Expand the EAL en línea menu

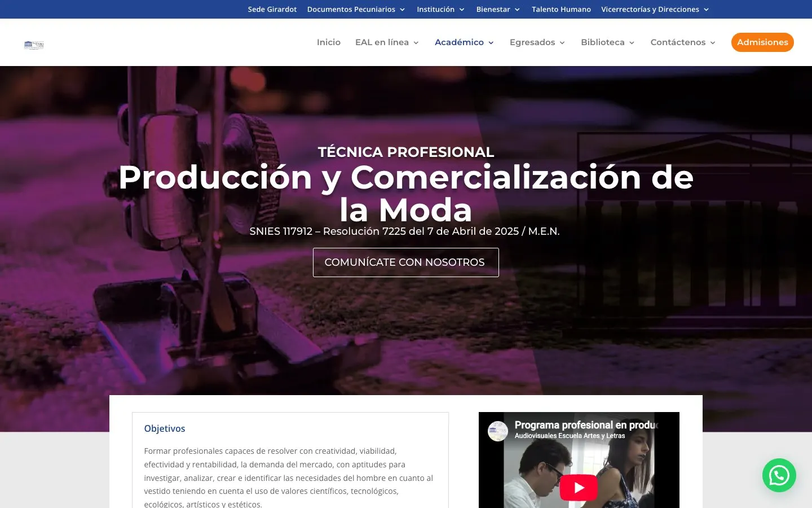[387, 42]
